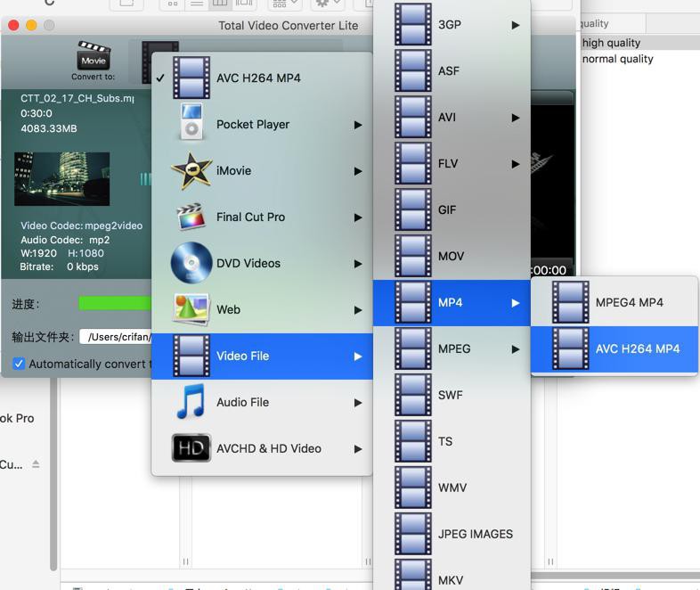
Task: Expand the Audio File submenu arrow
Action: point(358,403)
